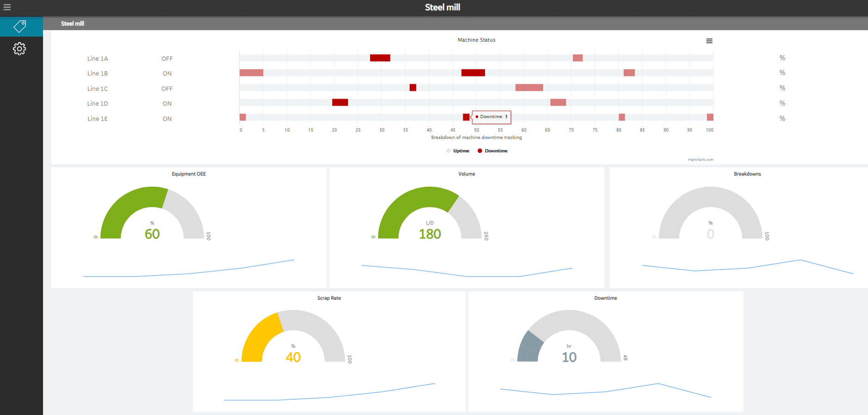Open the hamburger navigation menu
Viewport: 868px width, 415px height.
click(x=7, y=7)
